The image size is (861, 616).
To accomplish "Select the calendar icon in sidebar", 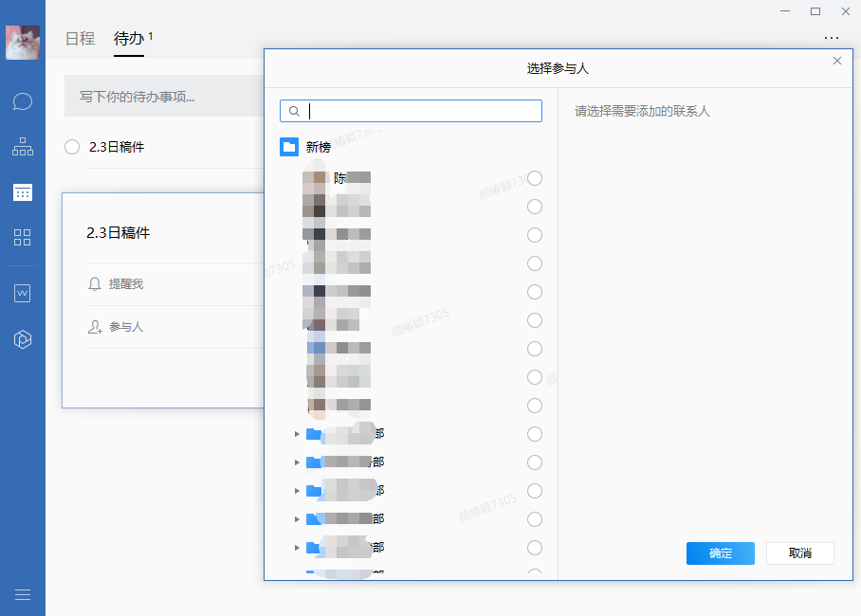I will coord(23,192).
